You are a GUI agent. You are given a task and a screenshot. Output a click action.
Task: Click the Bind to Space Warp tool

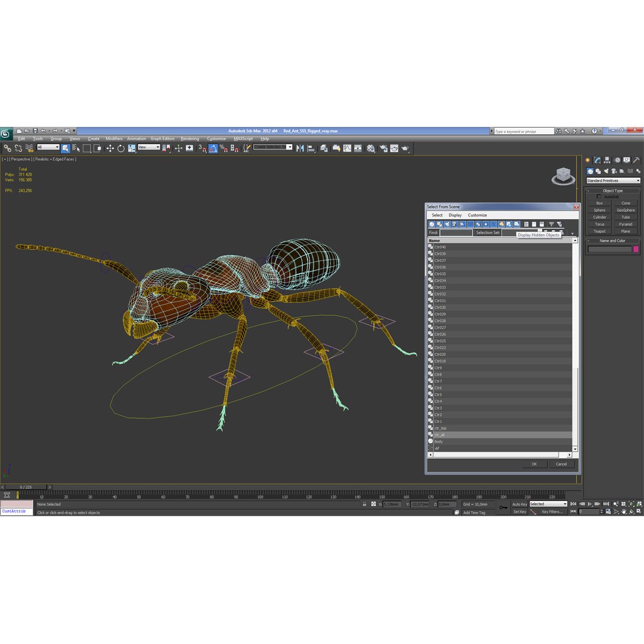pos(29,148)
